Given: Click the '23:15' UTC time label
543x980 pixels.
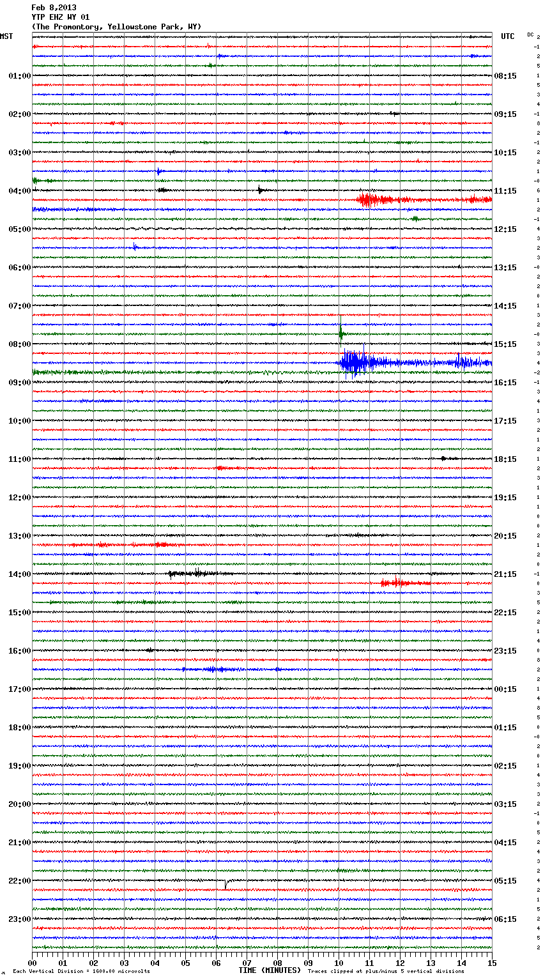Looking at the screenshot, I should coord(505,651).
